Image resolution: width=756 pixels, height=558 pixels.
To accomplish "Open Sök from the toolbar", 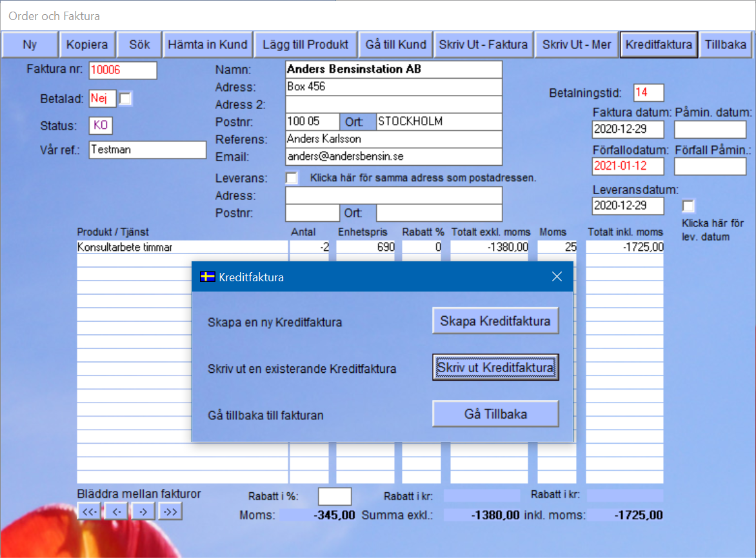I will tap(139, 45).
